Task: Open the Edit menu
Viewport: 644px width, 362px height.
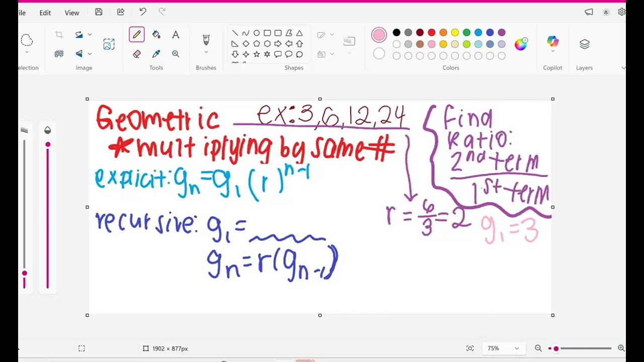Action: pyautogui.click(x=45, y=13)
